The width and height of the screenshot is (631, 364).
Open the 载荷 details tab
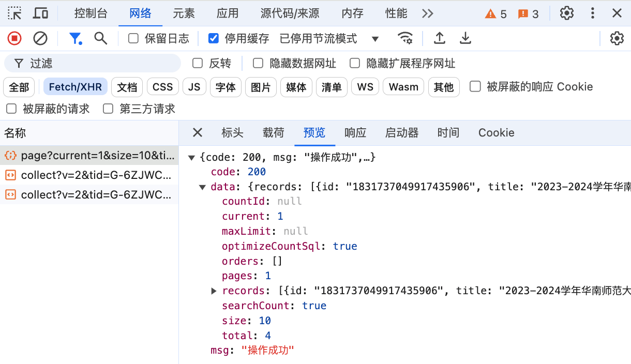click(274, 133)
